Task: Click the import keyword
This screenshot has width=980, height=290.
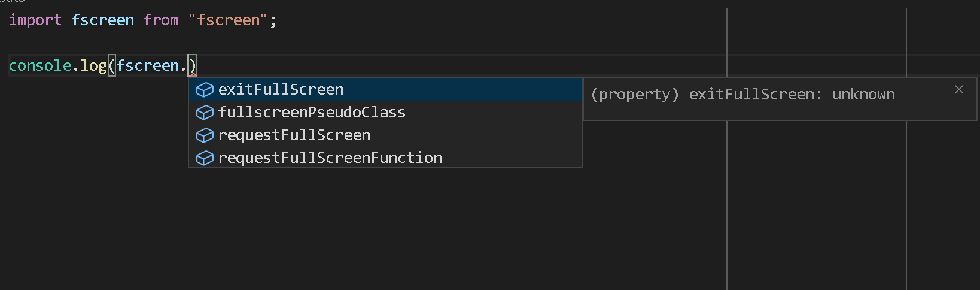Action: [35, 20]
